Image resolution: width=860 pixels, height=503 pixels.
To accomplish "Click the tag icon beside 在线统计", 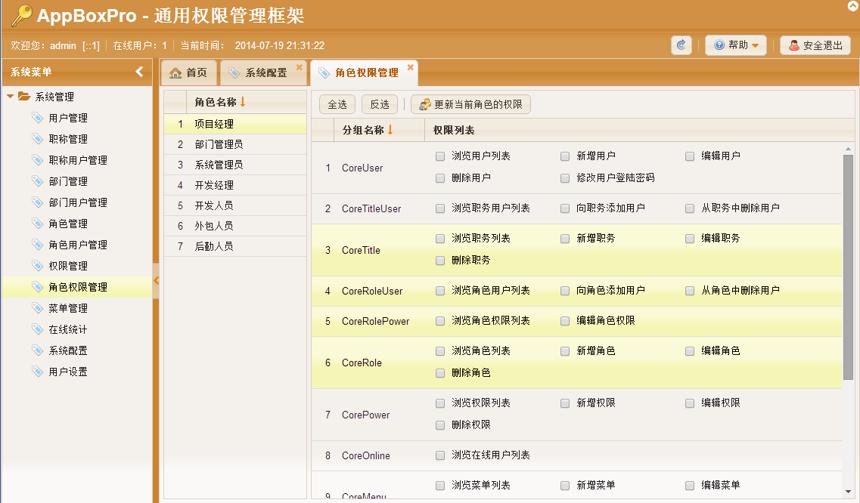I will [37, 329].
